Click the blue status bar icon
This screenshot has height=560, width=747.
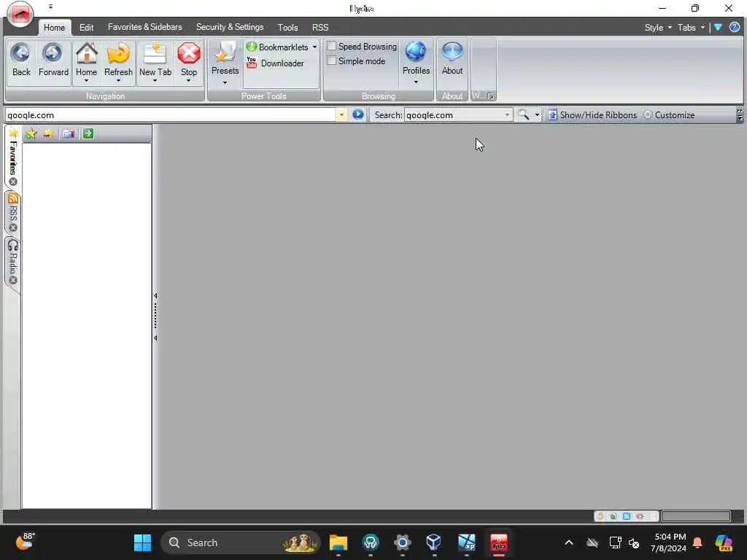click(627, 516)
